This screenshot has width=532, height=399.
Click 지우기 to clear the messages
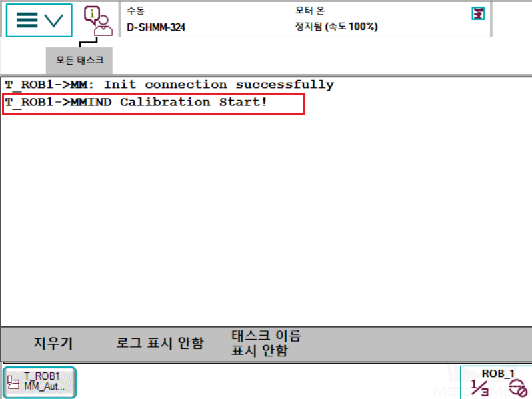(53, 343)
